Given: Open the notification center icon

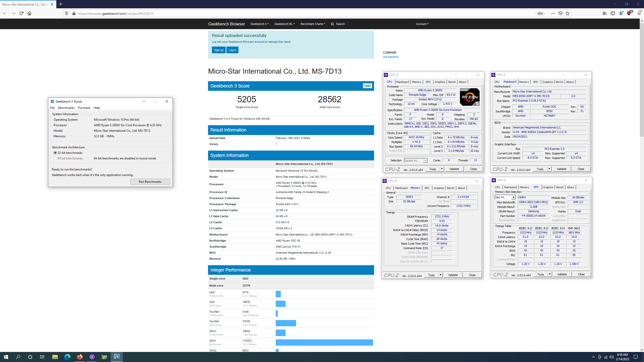Looking at the screenshot, I should pos(636,357).
